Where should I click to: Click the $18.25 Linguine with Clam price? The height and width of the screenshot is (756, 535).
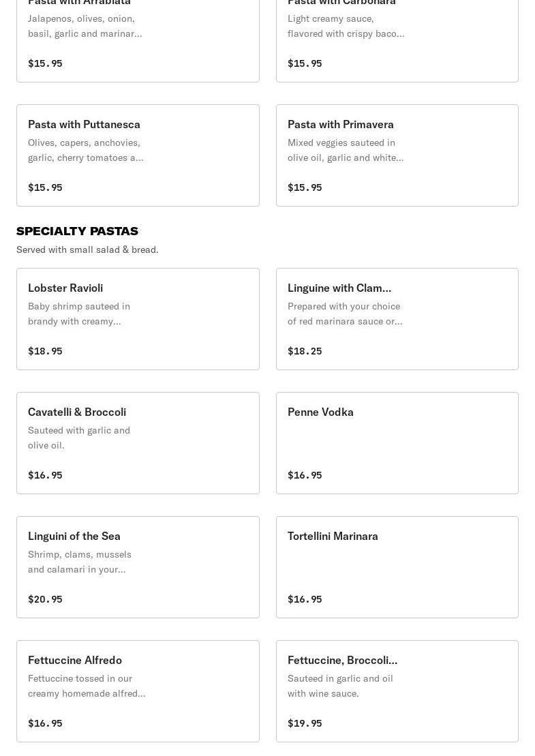(x=305, y=351)
